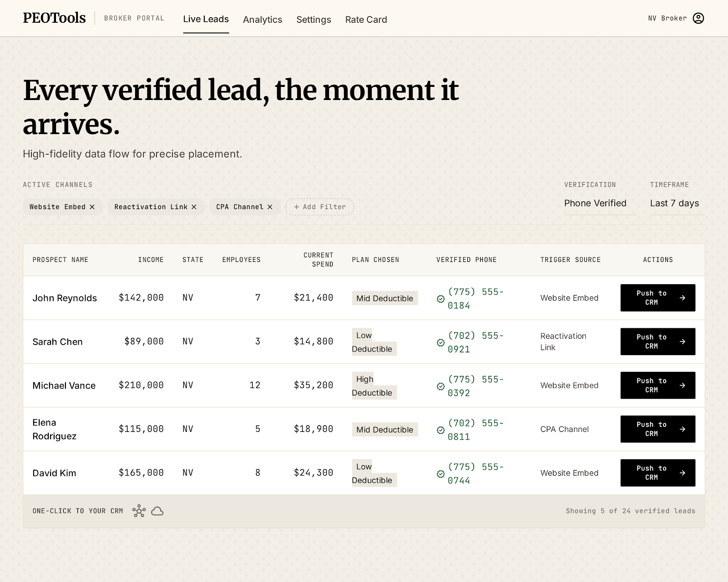The width and height of the screenshot is (728, 582).
Task: Click verified check icon beside (775) 555-0744
Action: [x=440, y=474]
